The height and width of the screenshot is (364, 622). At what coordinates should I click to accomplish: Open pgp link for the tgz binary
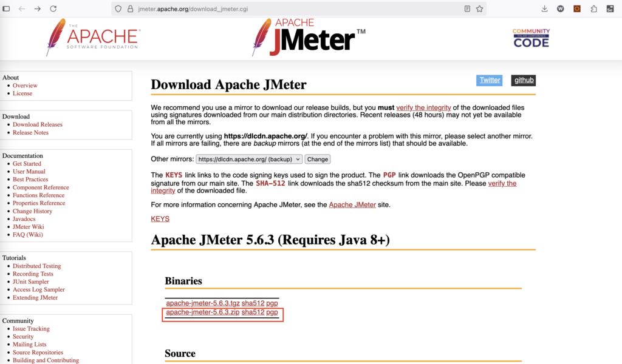click(x=272, y=303)
